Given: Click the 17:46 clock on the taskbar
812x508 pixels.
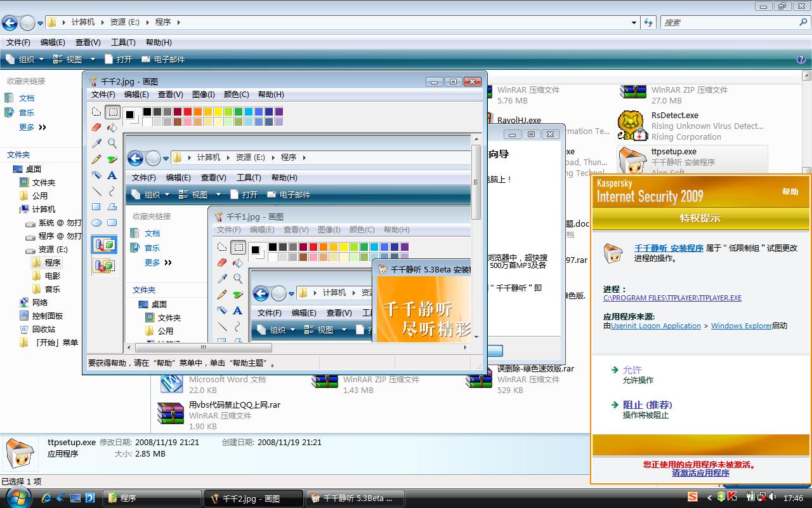Looking at the screenshot, I should pos(793,498).
